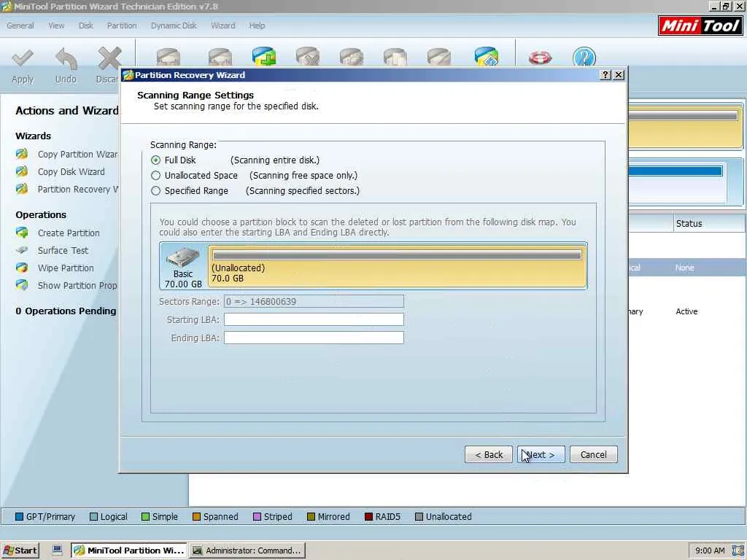
Task: Click the Spanned orange legend swatch
Action: tap(196, 517)
